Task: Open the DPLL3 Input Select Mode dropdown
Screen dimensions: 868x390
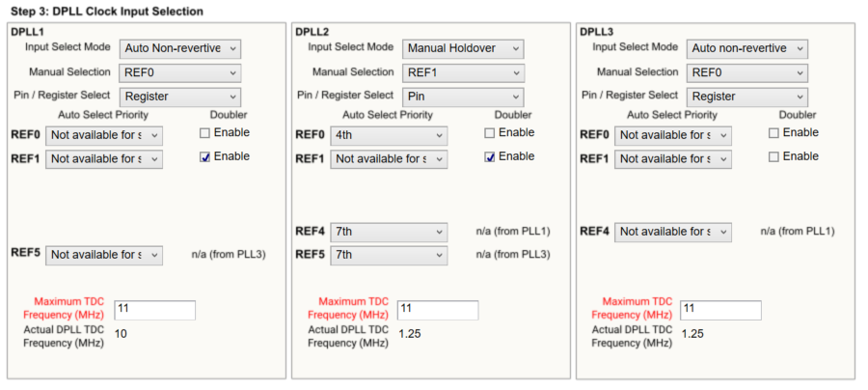Action: pyautogui.click(x=746, y=48)
